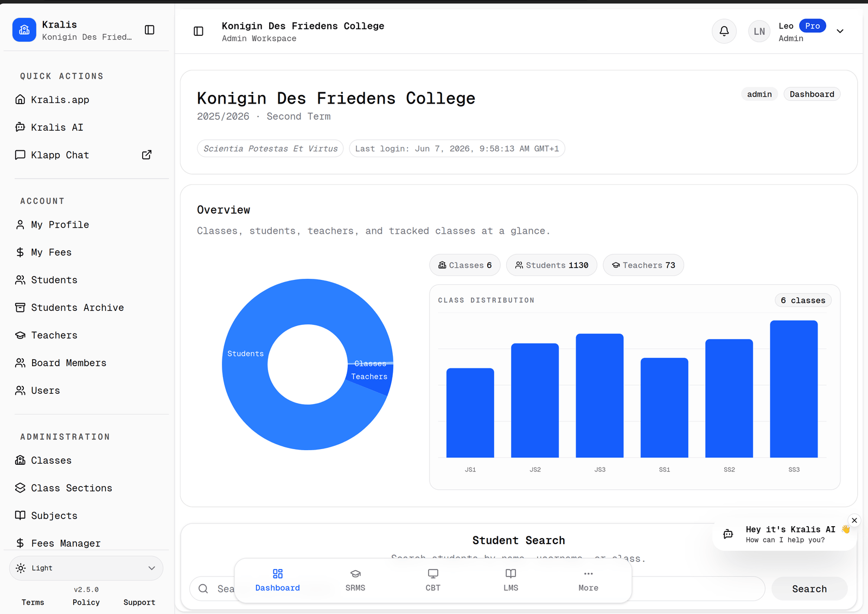Click the magnifier icon in student search

click(203, 589)
